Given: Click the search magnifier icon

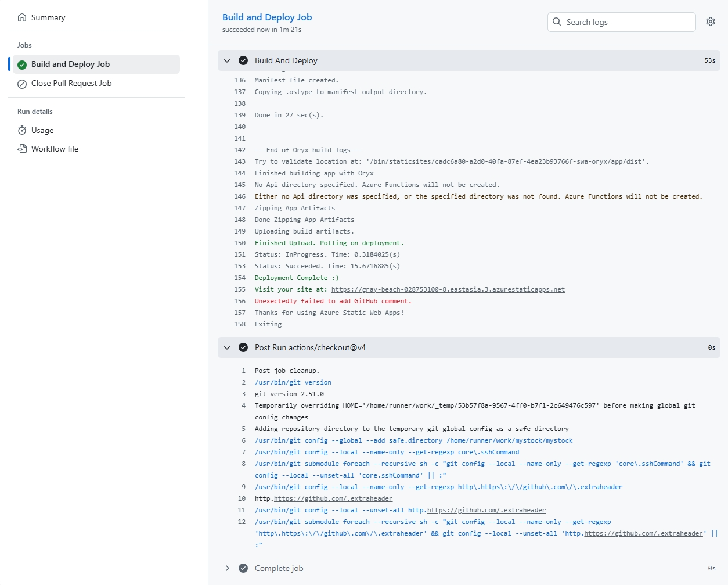Looking at the screenshot, I should 557,21.
